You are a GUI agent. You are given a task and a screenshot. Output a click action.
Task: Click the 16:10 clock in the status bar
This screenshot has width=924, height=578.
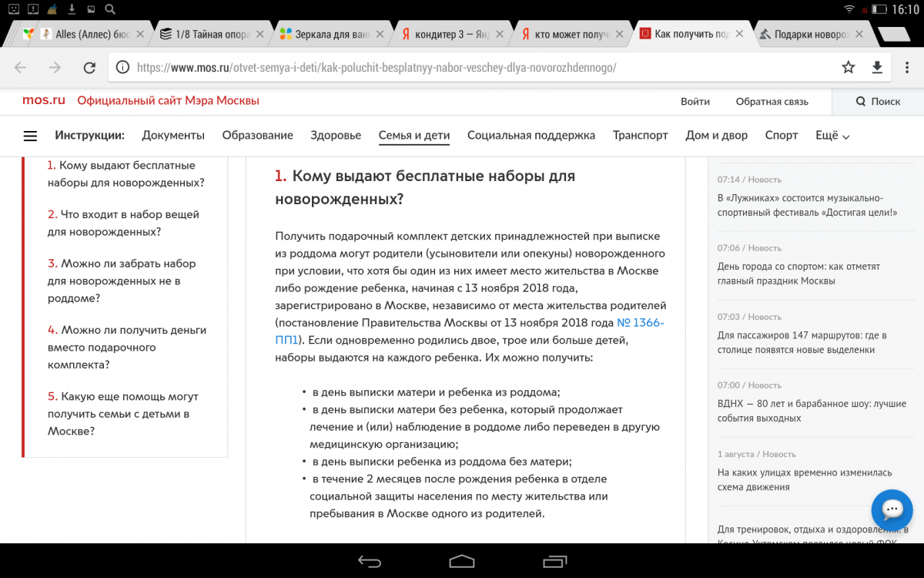click(904, 9)
